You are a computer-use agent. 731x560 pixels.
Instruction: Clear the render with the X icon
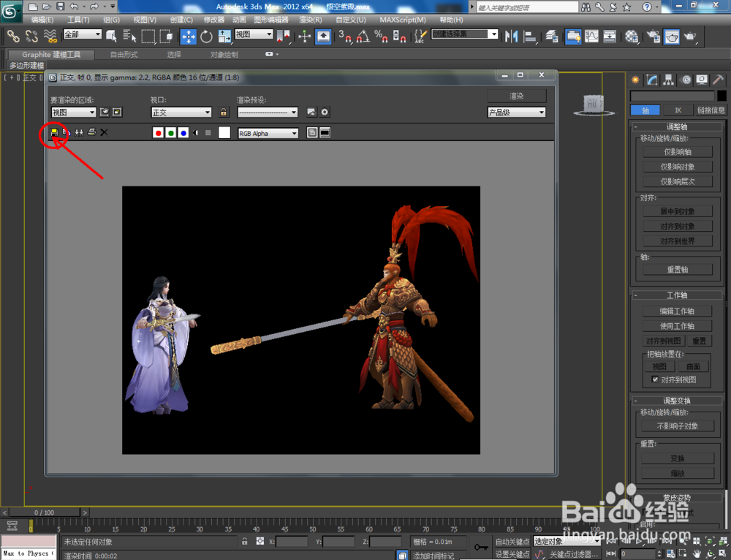tap(104, 132)
